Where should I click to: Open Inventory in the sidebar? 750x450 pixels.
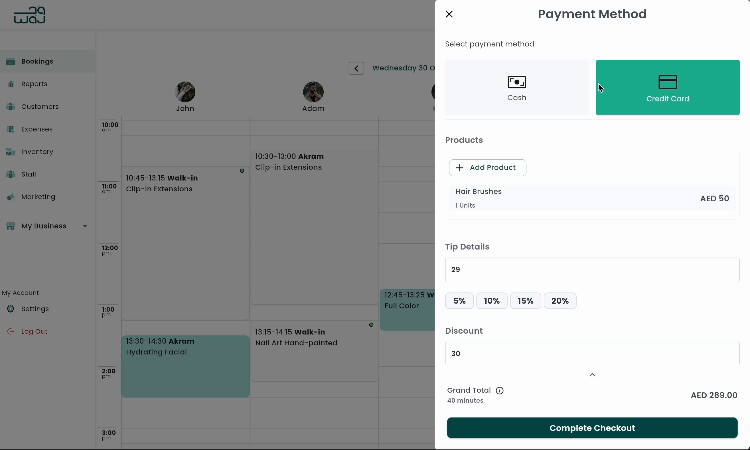(x=47, y=152)
